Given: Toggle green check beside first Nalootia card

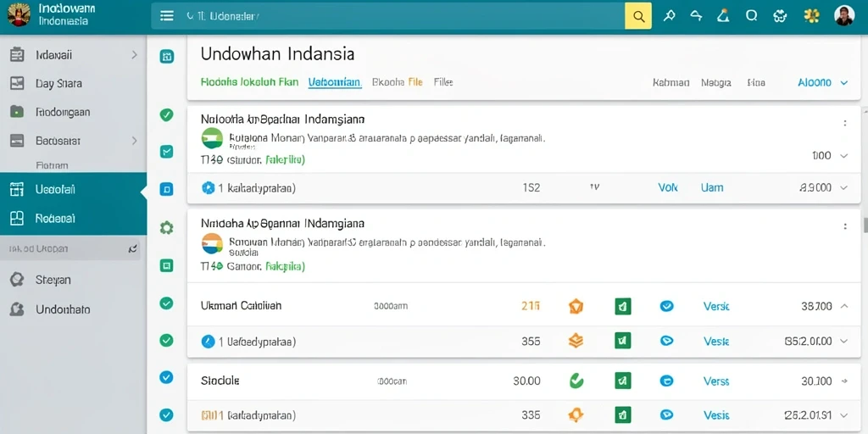Looking at the screenshot, I should [166, 115].
